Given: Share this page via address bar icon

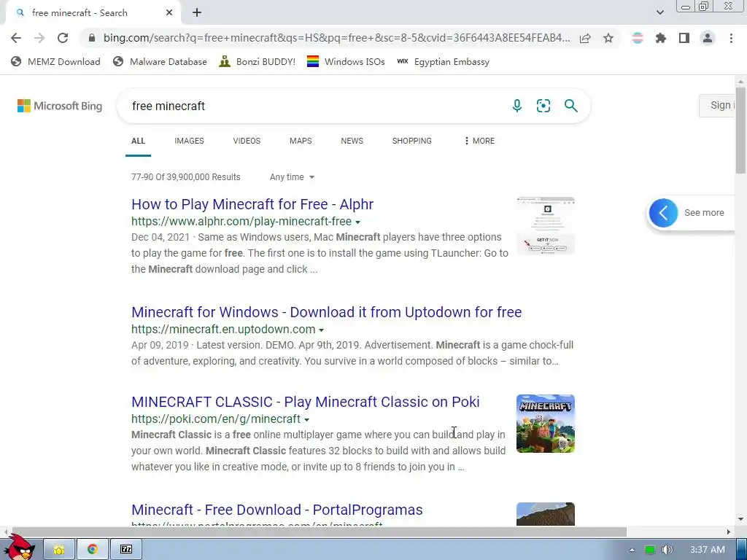Looking at the screenshot, I should pos(585,38).
